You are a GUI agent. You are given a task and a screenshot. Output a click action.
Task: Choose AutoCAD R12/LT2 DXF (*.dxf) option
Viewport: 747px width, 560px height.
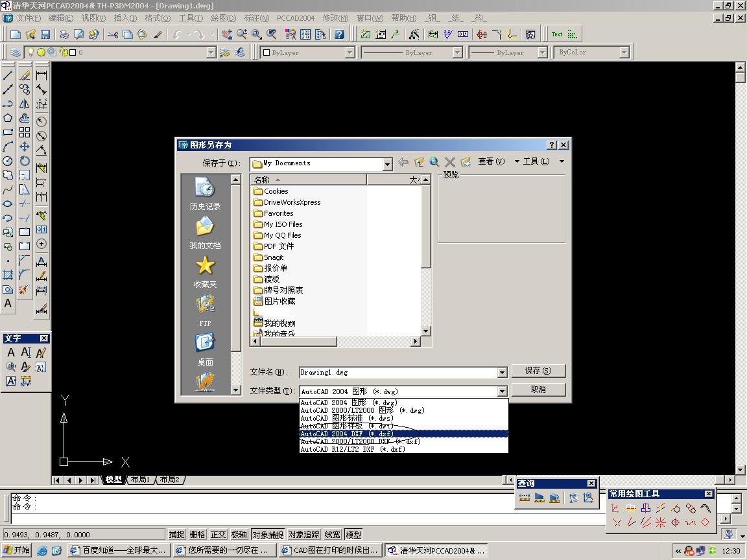pyautogui.click(x=403, y=449)
